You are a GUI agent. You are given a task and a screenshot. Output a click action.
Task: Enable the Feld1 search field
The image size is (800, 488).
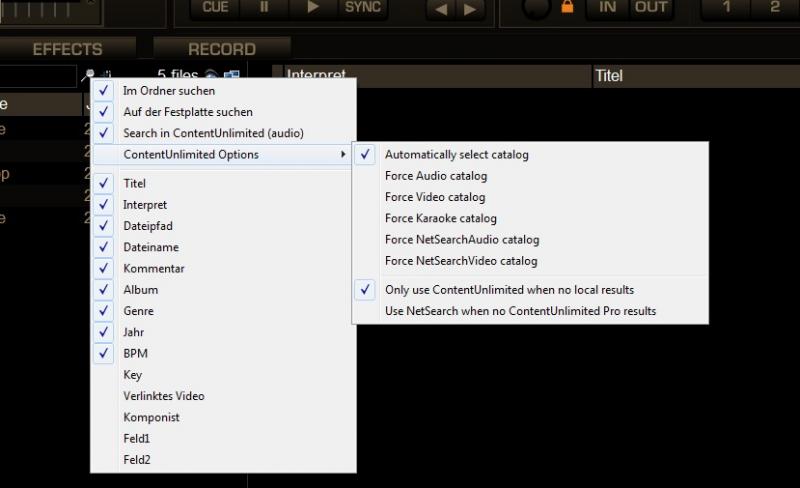223,438
